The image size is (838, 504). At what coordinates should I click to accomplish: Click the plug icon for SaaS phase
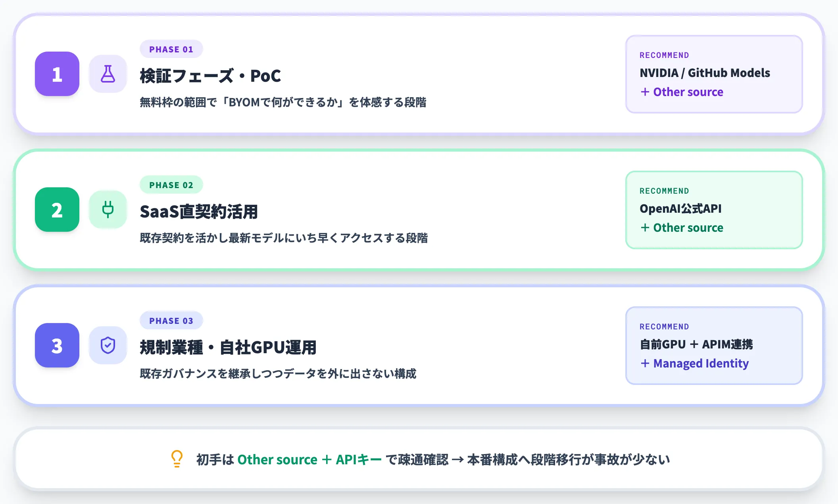pos(108,210)
